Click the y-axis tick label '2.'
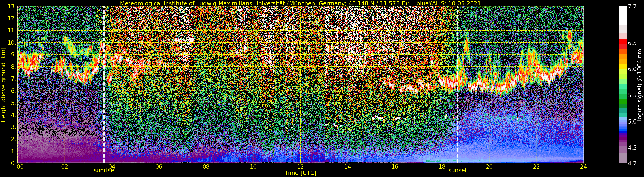644x177 pixels. [13, 139]
